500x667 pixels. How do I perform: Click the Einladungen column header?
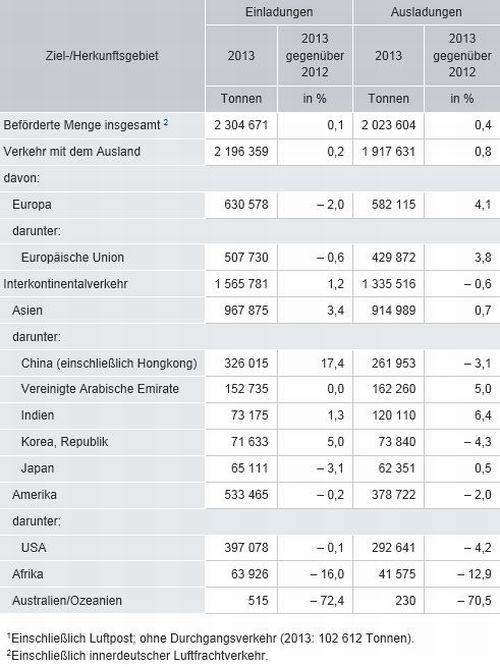click(279, 12)
